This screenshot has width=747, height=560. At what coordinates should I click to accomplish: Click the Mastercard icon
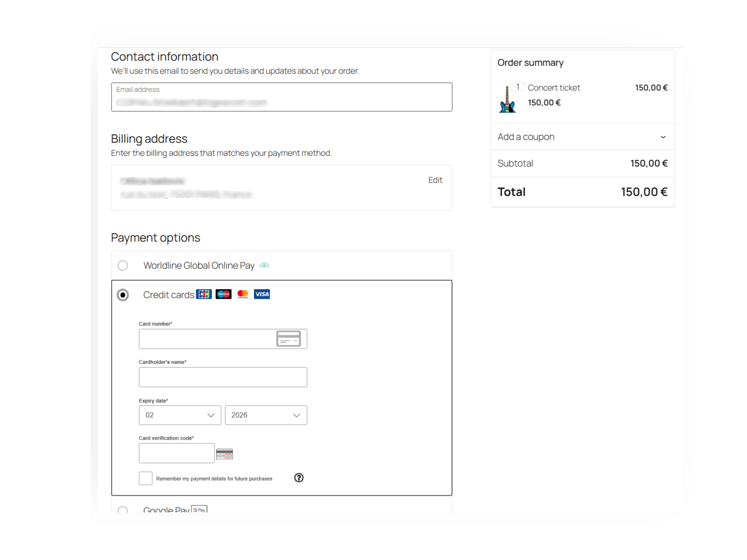pyautogui.click(x=242, y=294)
